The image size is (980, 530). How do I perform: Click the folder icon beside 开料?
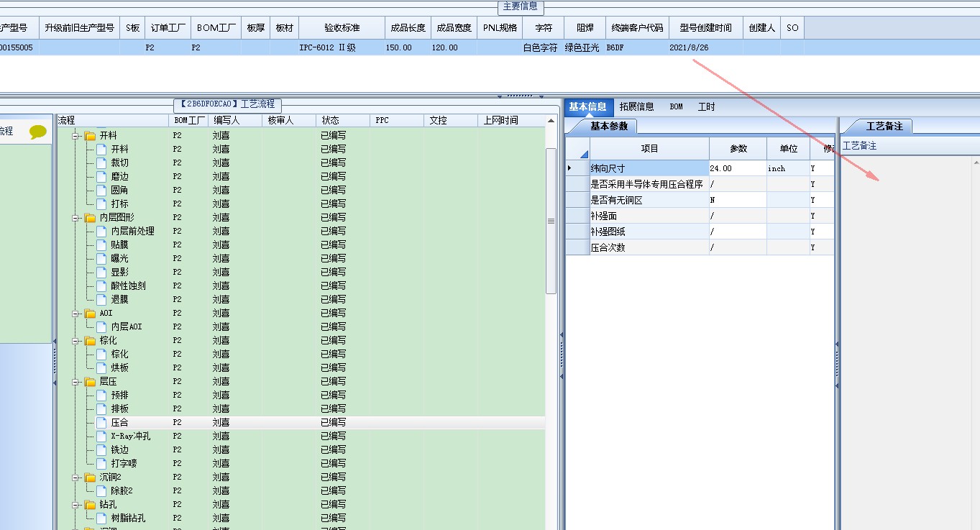(90, 135)
